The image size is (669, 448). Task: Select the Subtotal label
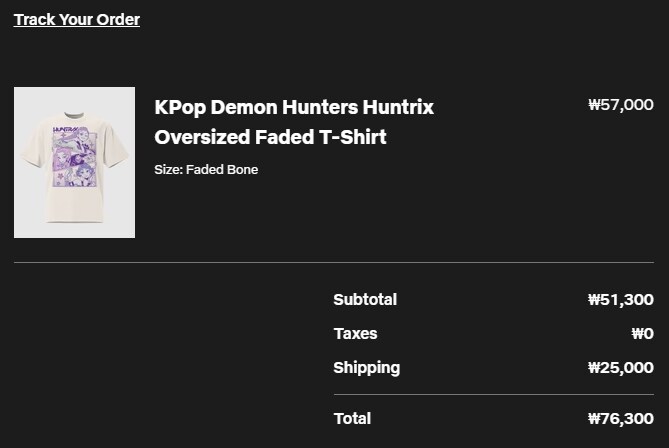pos(365,300)
